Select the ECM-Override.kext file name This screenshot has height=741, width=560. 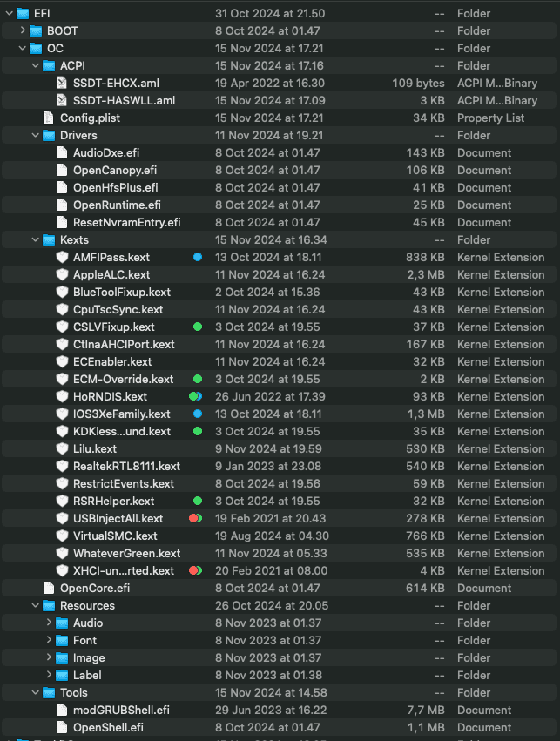[123, 379]
